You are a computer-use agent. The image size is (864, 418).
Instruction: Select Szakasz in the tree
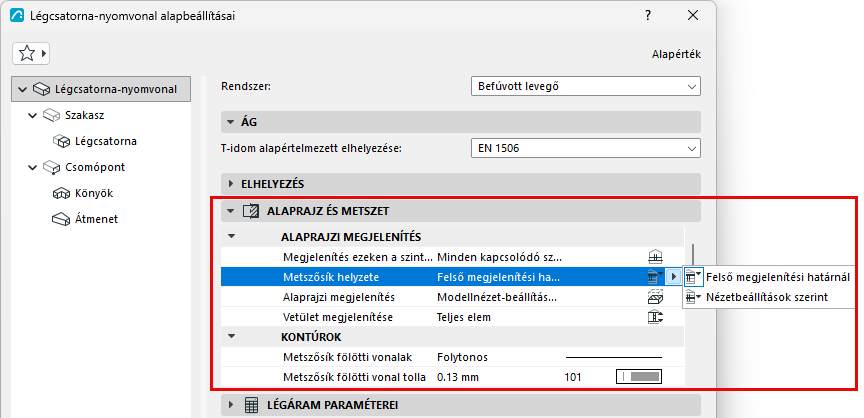[x=85, y=116]
